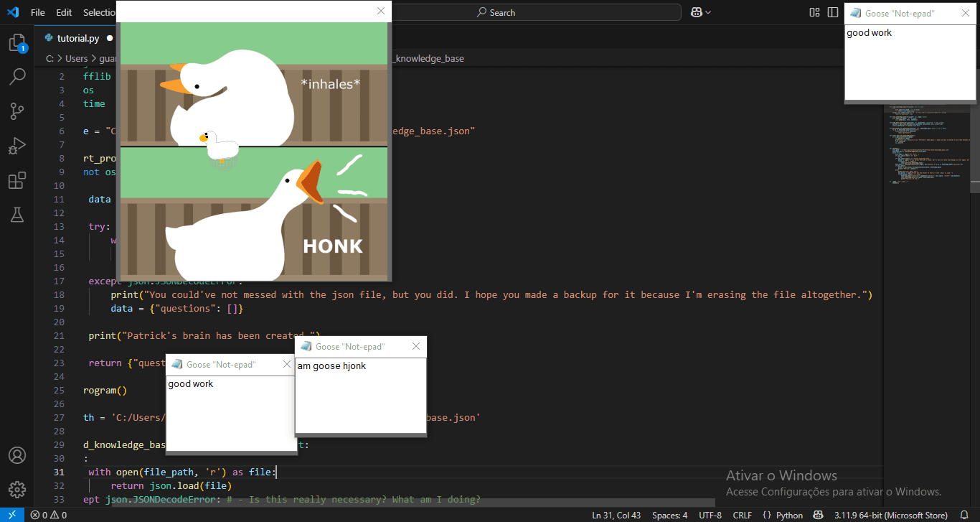Open the Customize Layout button in title bar
Screen dimensions: 980x522
(814, 12)
